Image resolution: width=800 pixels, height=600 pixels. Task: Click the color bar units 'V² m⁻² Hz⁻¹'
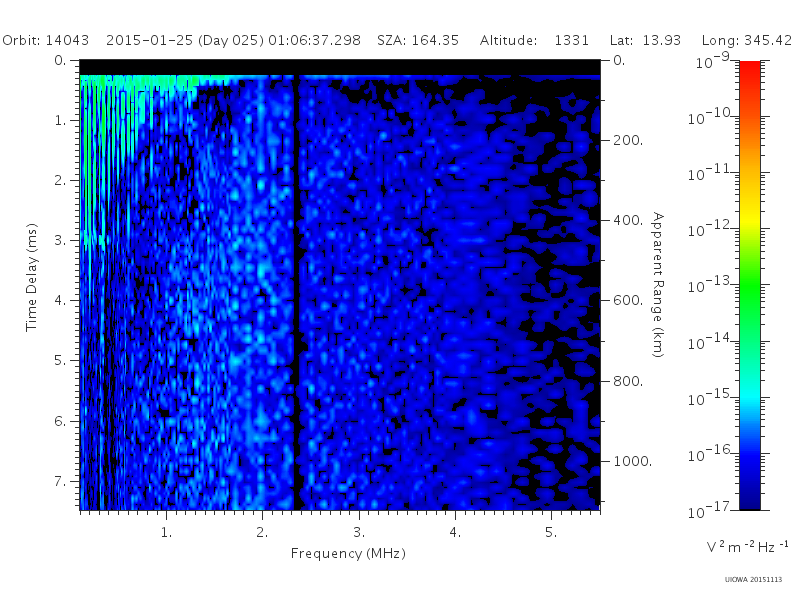[x=747, y=547]
